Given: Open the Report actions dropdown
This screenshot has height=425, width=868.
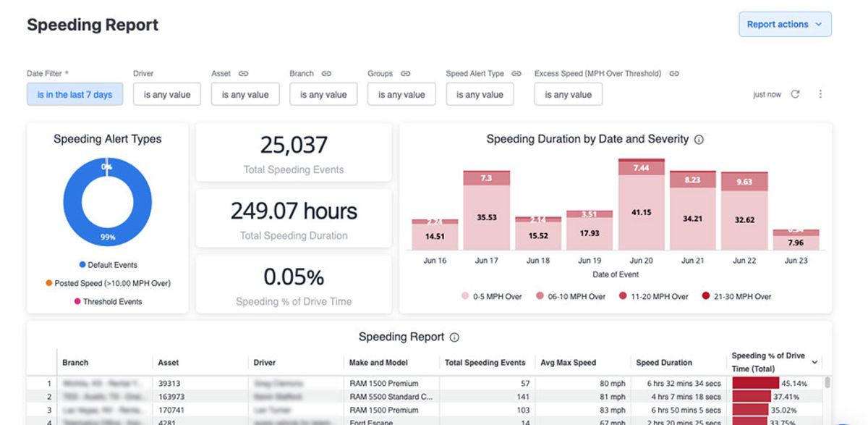Looking at the screenshot, I should pos(785,24).
